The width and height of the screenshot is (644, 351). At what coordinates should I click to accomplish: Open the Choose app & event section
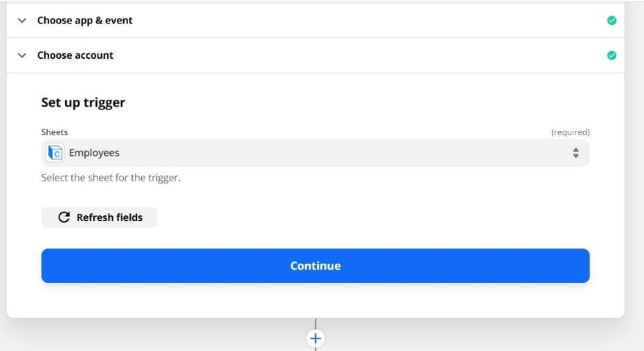315,21
